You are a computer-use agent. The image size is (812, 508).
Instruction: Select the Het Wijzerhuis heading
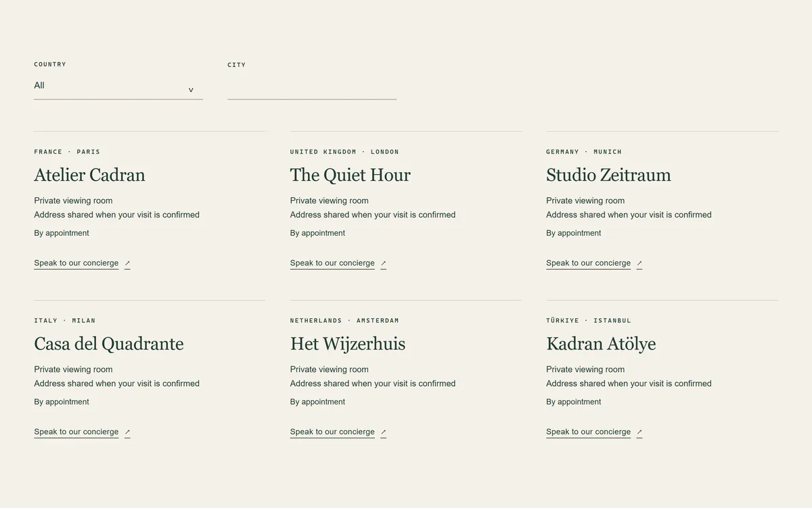348,343
